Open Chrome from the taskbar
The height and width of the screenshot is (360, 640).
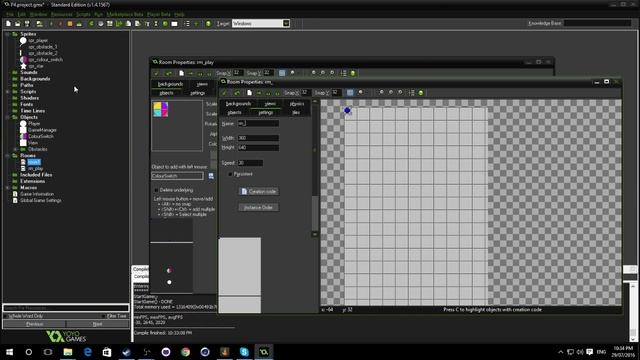pyautogui.click(x=185, y=352)
